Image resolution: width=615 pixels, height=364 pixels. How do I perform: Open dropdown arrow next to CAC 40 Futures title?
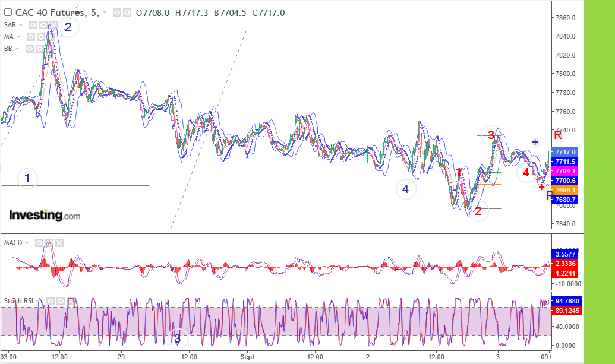105,13
